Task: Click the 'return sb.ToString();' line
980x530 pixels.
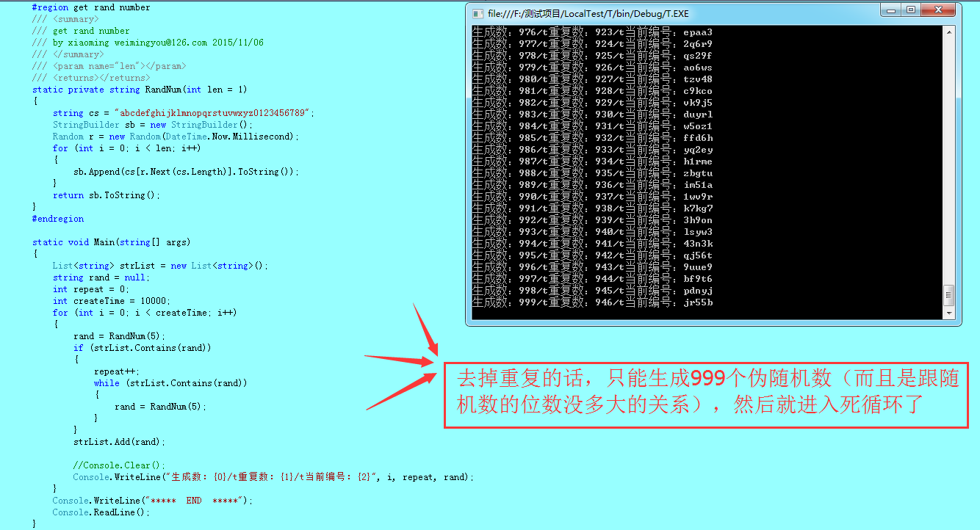Action: (107, 195)
